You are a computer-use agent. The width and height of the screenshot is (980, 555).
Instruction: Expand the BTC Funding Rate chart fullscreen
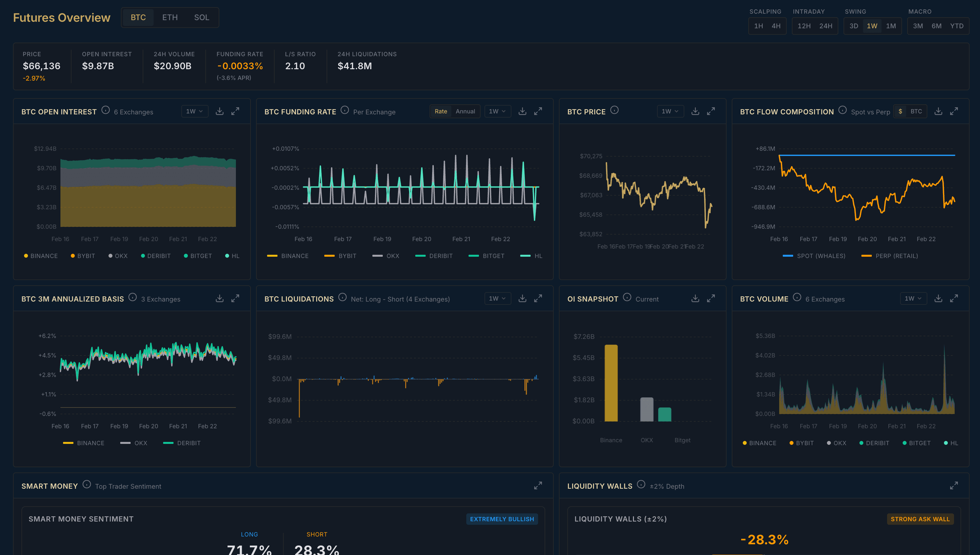click(538, 111)
